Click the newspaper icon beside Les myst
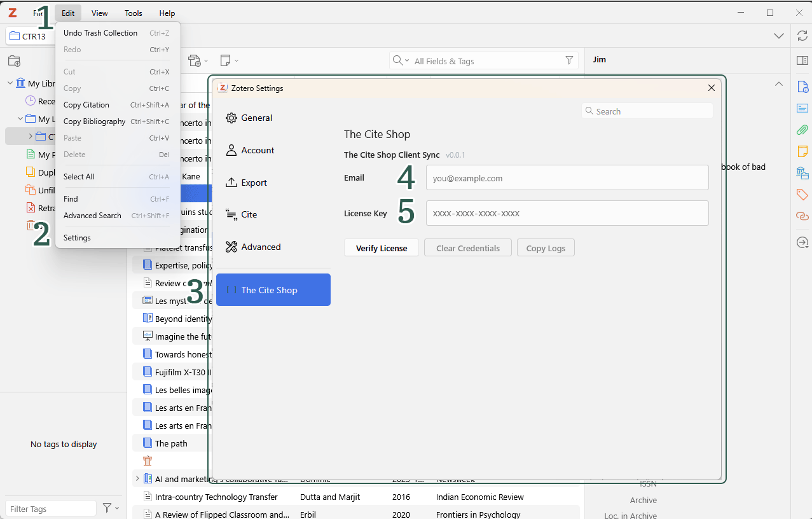812x519 pixels. pos(148,301)
